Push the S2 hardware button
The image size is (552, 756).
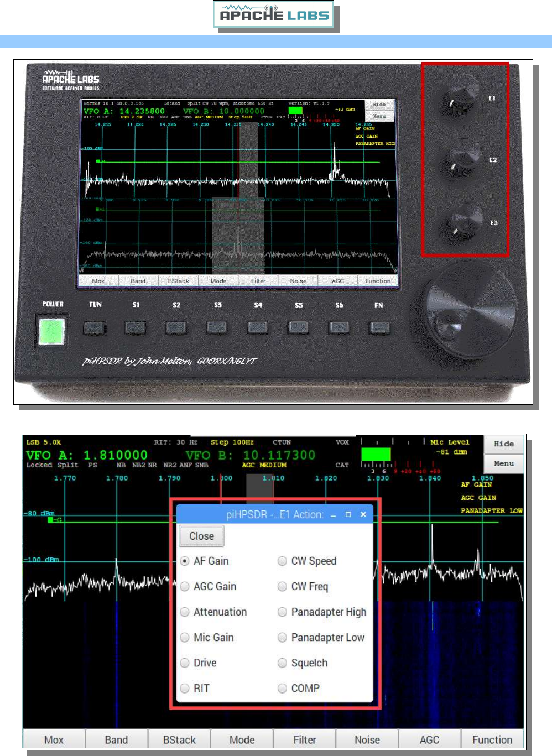[x=176, y=328]
